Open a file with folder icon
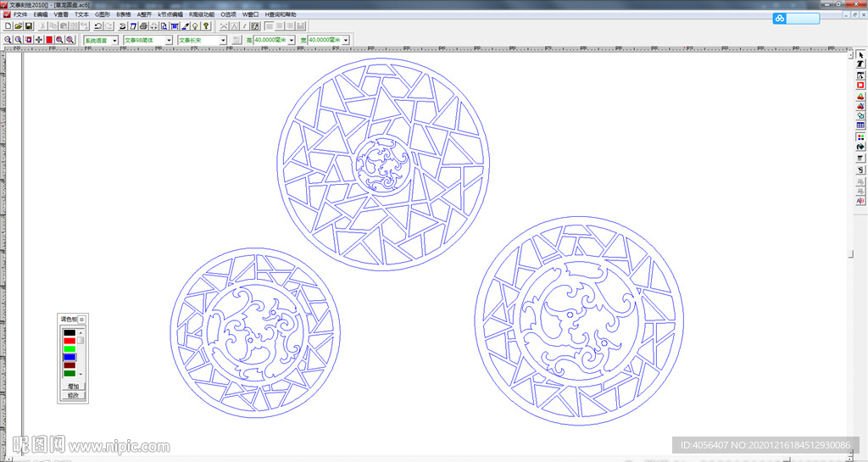Image resolution: width=868 pixels, height=462 pixels. point(18,26)
